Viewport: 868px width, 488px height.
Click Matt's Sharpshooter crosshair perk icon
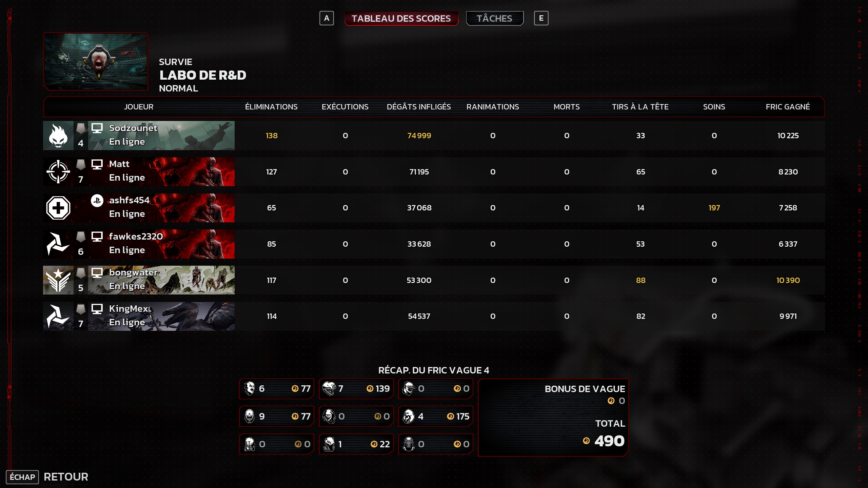[58, 171]
